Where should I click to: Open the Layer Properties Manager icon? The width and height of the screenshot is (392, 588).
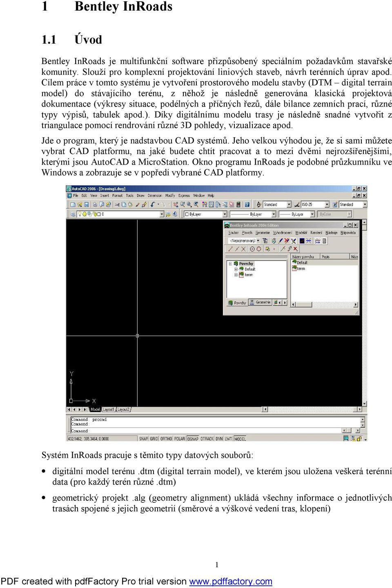[72, 214]
